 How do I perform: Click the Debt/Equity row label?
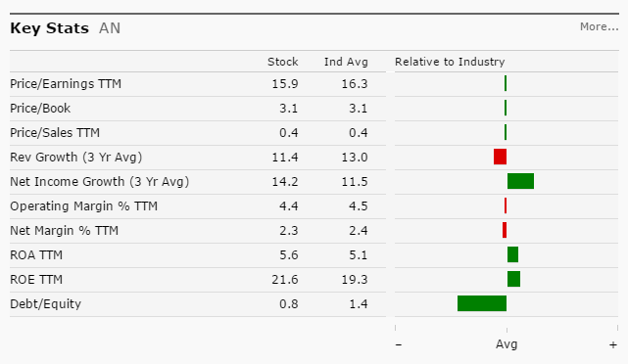[x=46, y=304]
